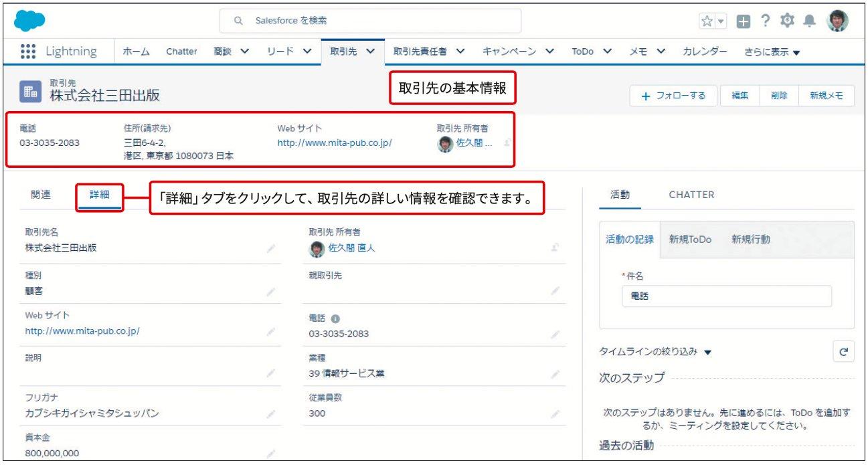The image size is (868, 465).
Task: Expand the 商談 nav dropdown chevron
Action: 244,52
